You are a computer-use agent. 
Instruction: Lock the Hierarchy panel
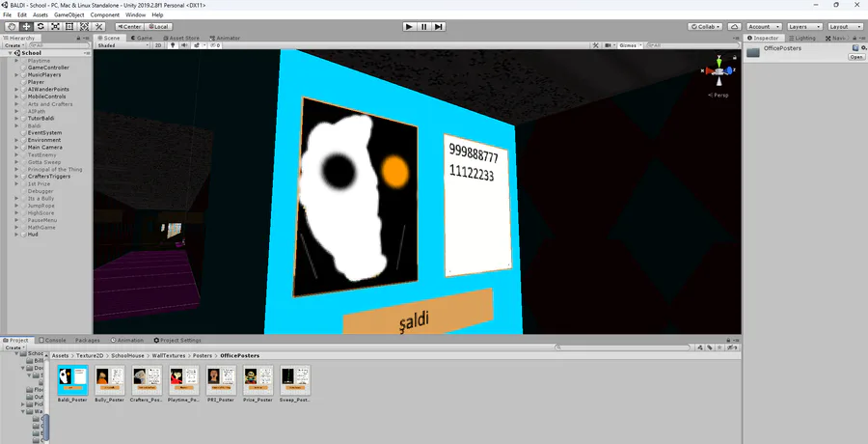(79, 39)
